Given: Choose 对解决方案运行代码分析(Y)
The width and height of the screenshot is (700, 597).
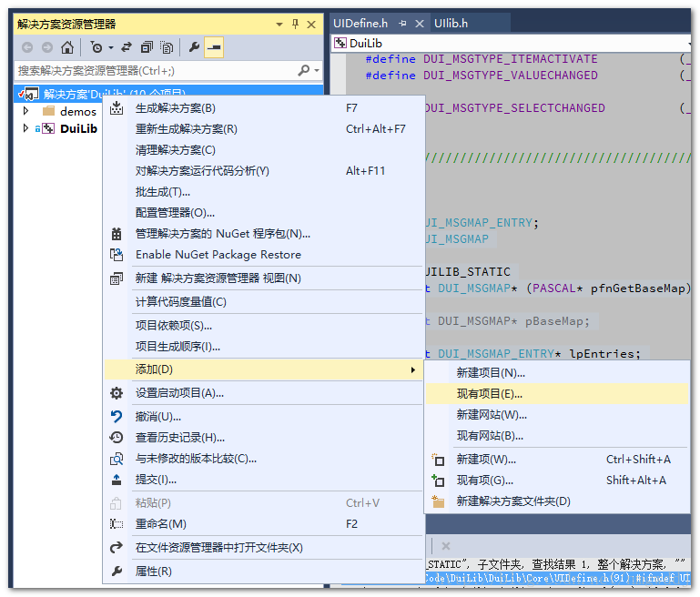Looking at the screenshot, I should pyautogui.click(x=263, y=171).
